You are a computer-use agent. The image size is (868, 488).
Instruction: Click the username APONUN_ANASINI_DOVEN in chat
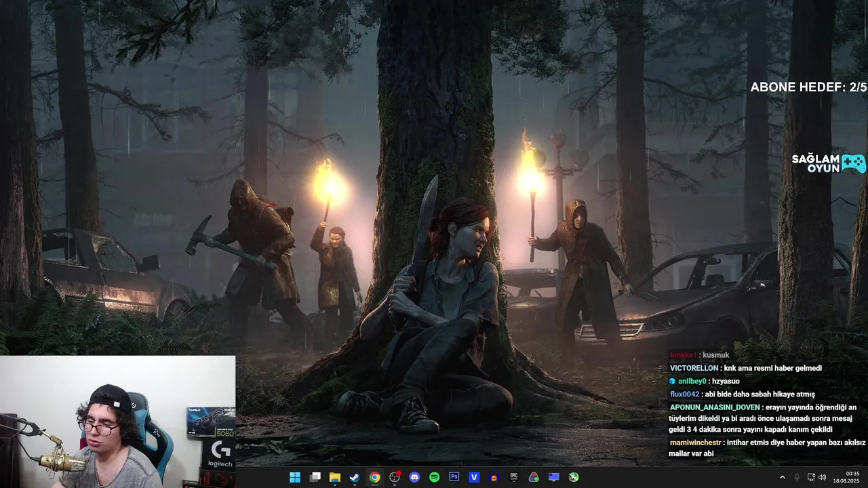click(715, 407)
